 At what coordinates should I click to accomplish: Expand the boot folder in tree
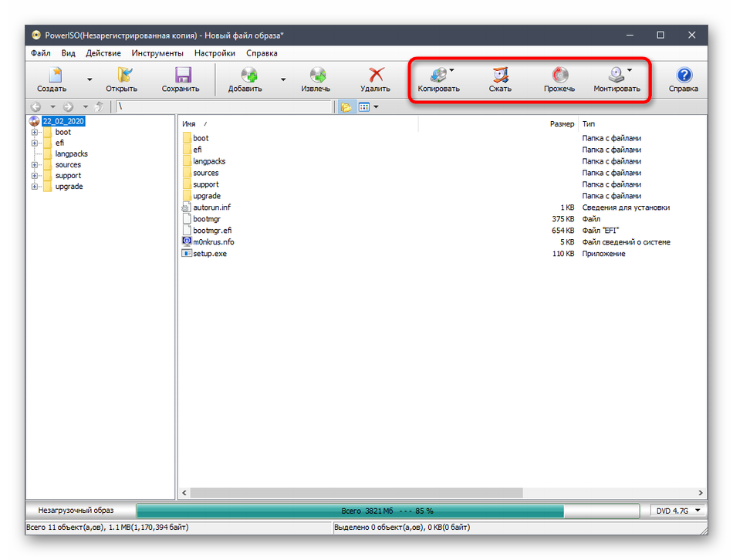(35, 133)
